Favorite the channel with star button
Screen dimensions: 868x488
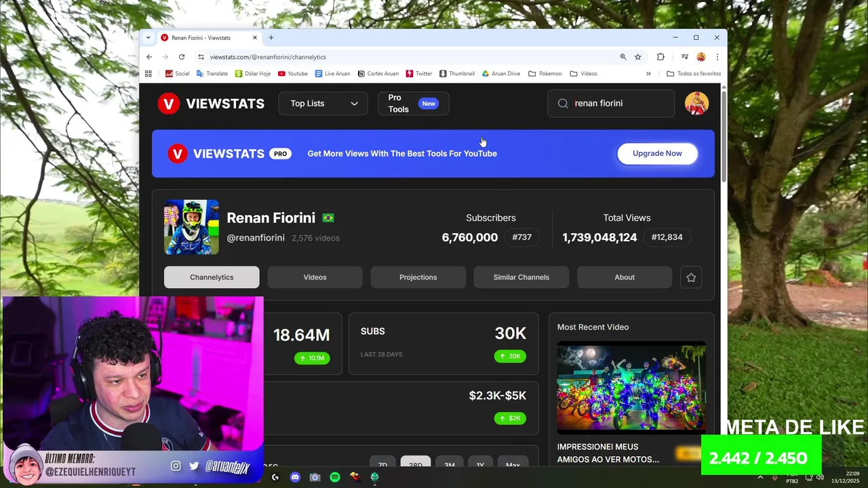(x=691, y=277)
